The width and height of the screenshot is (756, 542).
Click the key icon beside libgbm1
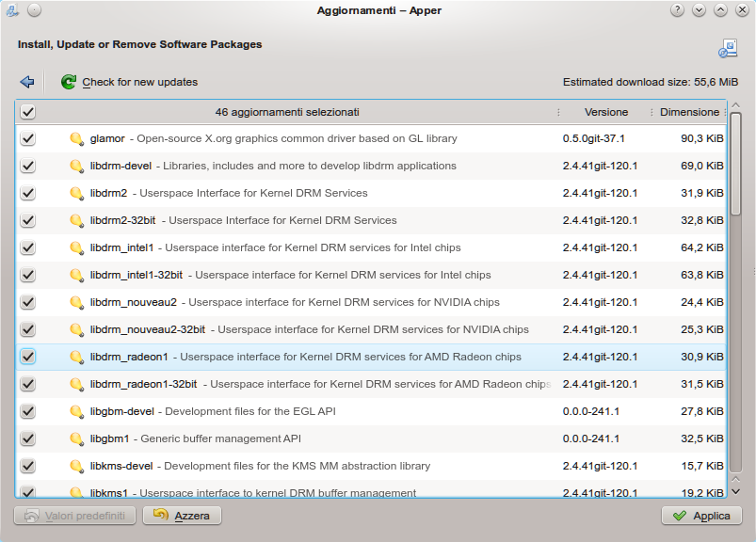pos(77,438)
